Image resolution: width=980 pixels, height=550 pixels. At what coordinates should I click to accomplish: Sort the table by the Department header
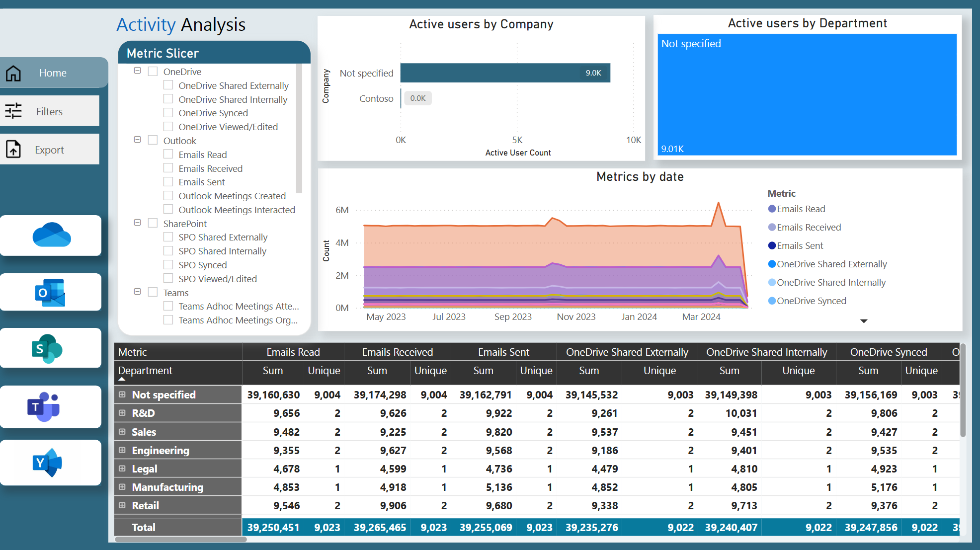(x=145, y=371)
